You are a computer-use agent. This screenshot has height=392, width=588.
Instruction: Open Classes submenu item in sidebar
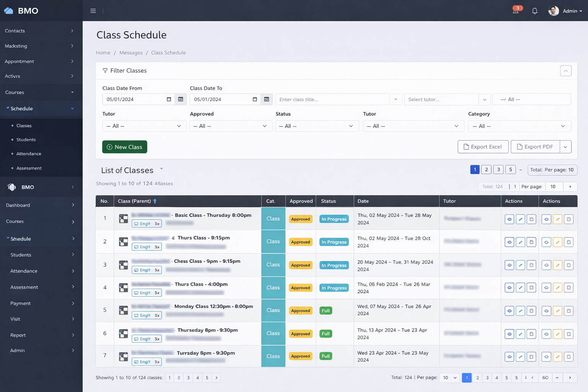pos(24,126)
